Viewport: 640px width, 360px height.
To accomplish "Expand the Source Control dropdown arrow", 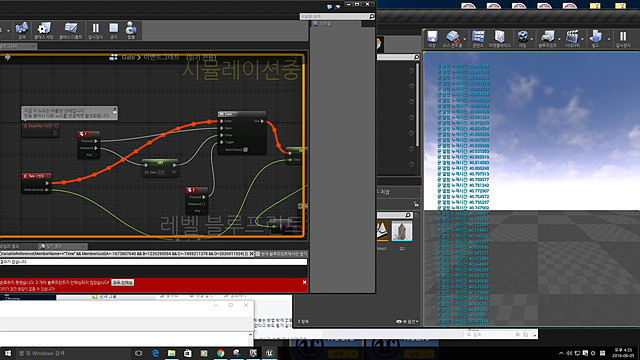I will pos(464,40).
